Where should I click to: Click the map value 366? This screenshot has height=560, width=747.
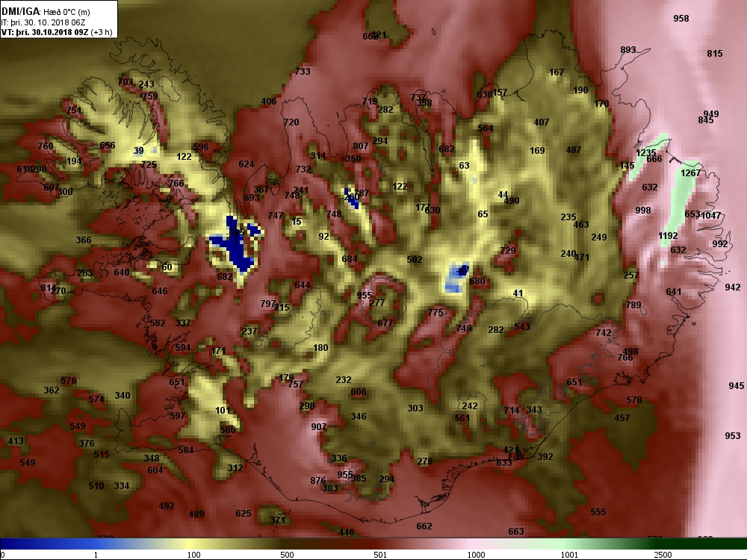tap(84, 240)
